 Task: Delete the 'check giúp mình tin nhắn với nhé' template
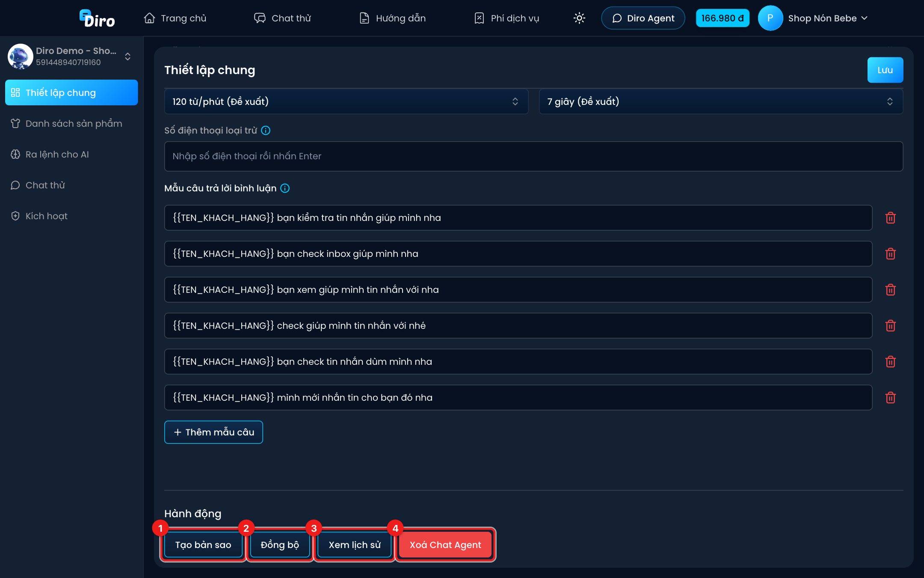point(891,326)
